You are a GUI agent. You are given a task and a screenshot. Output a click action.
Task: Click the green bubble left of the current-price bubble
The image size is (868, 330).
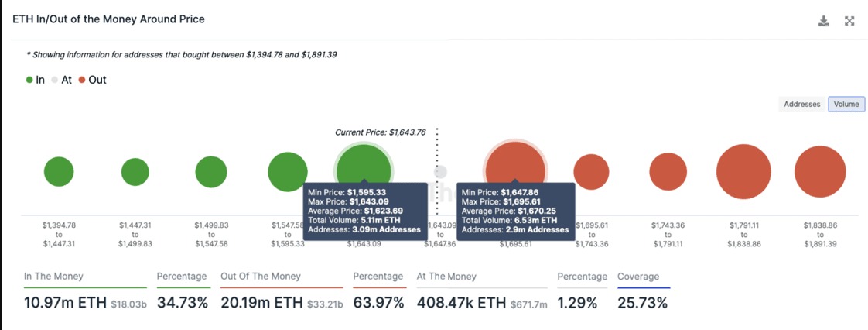pos(288,172)
